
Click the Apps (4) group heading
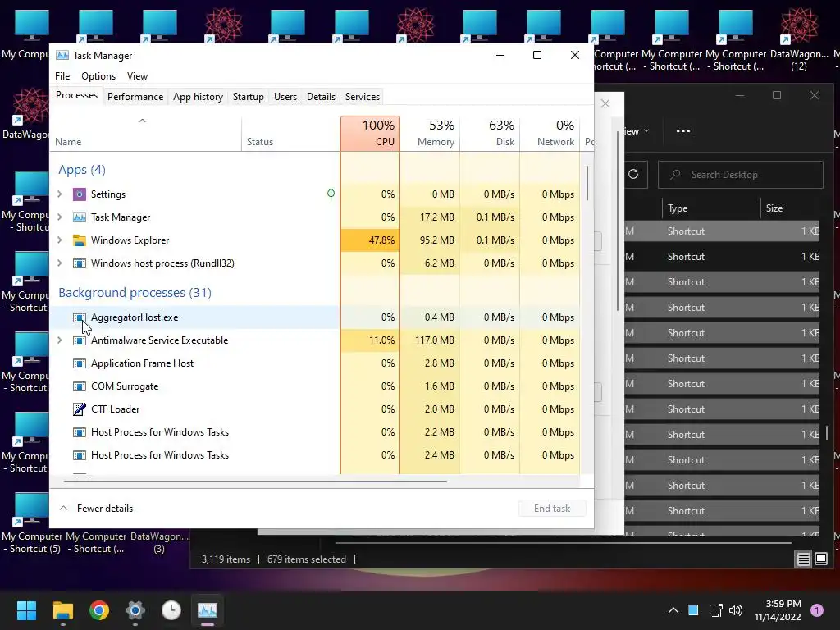pos(82,170)
